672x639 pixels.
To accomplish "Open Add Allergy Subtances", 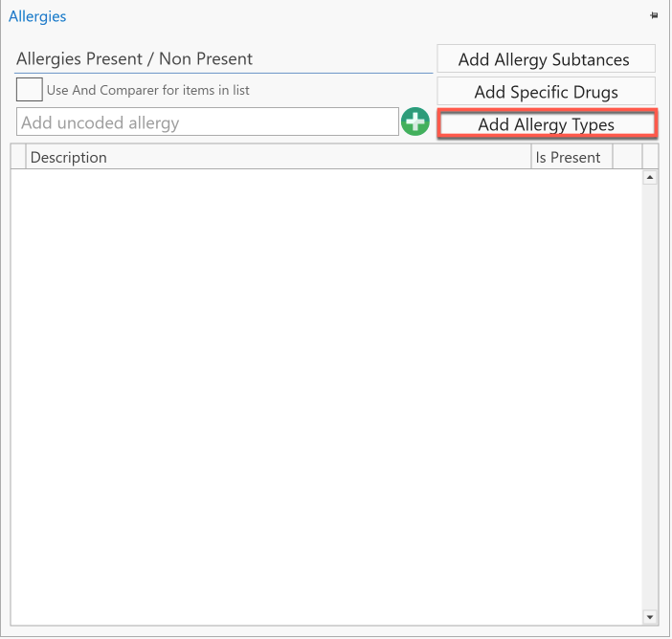I will (x=546, y=58).
